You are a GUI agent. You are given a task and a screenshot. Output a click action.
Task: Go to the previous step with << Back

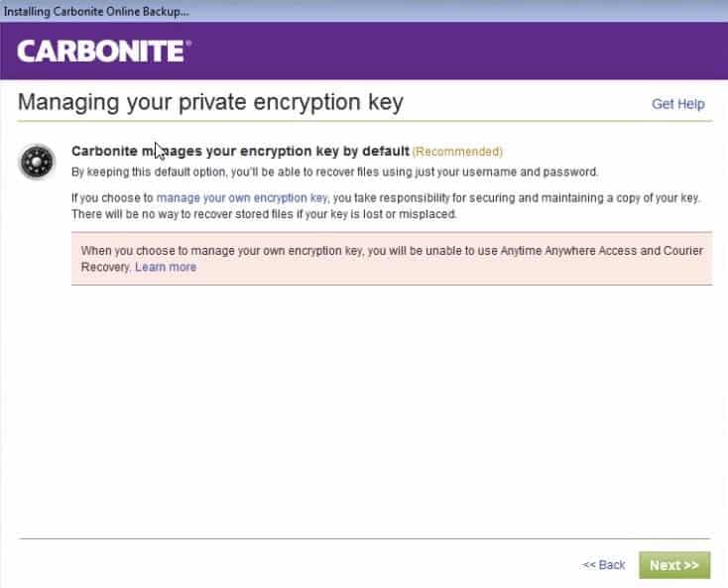pos(603,565)
